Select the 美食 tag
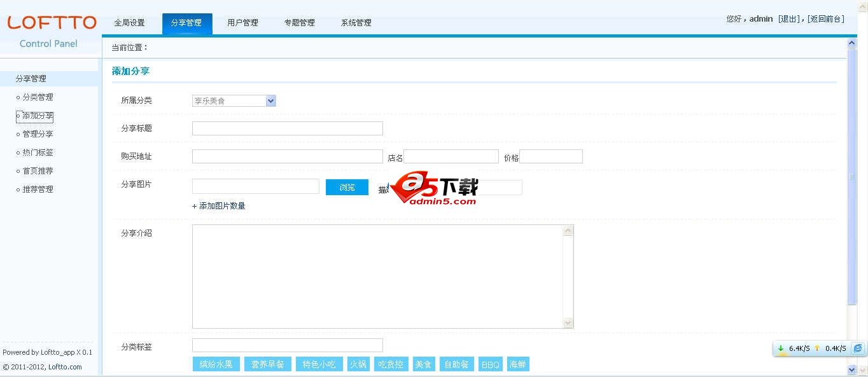 point(424,364)
